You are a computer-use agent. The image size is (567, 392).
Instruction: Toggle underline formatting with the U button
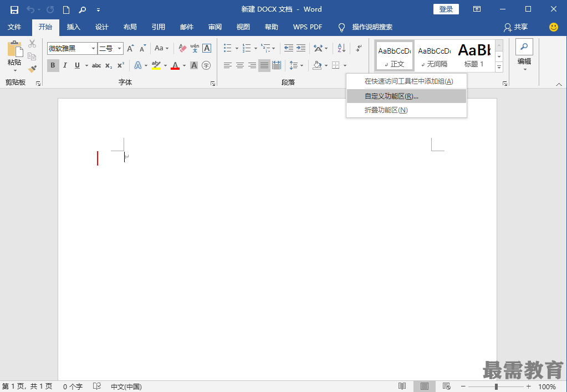click(x=77, y=65)
